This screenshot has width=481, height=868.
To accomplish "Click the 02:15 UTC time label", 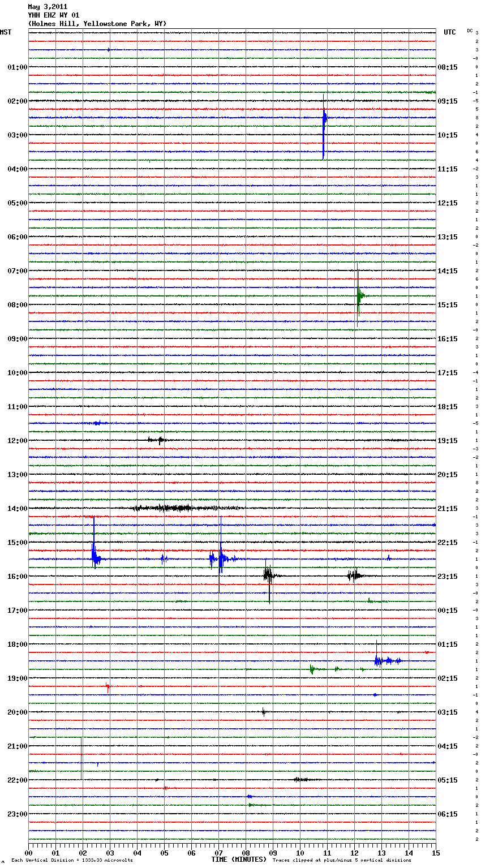I will [448, 678].
